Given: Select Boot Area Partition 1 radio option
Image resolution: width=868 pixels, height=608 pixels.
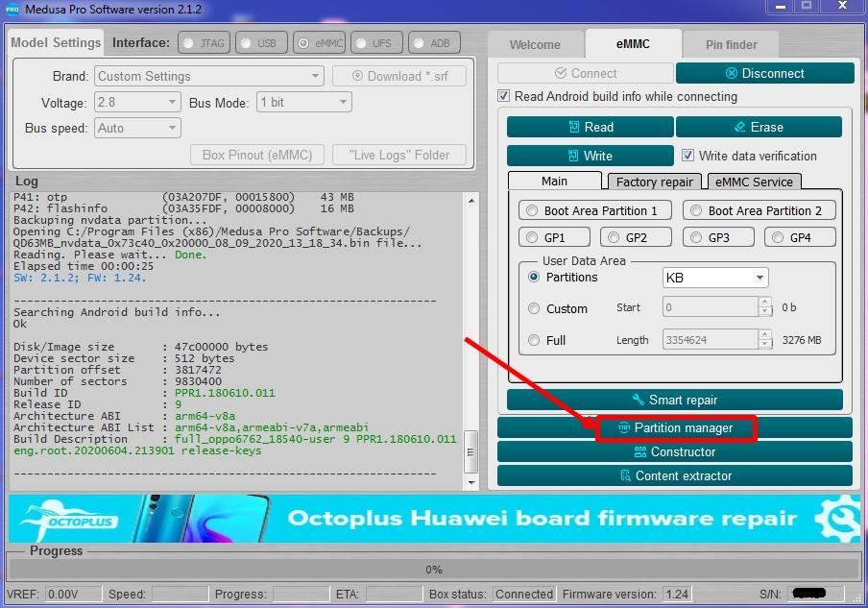Looking at the screenshot, I should pyautogui.click(x=530, y=210).
